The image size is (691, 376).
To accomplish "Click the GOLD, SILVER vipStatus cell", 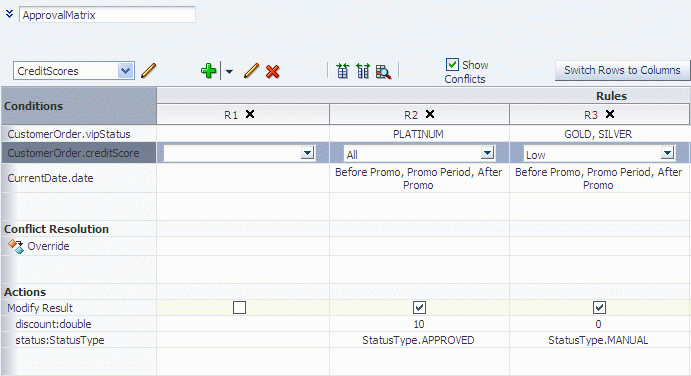I will (x=598, y=134).
